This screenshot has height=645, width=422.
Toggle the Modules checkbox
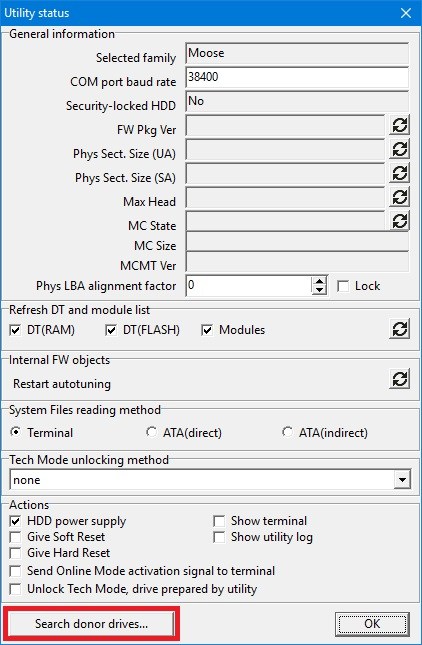pos(207,330)
